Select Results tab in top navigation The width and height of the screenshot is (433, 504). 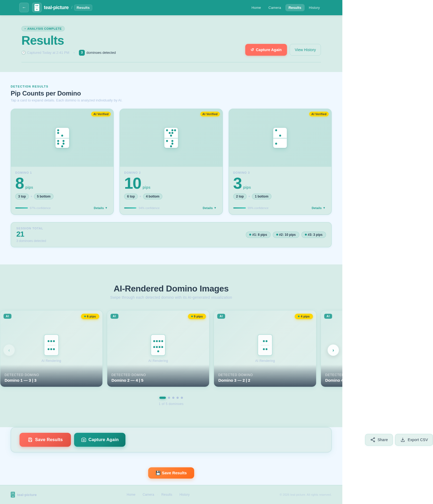[295, 7]
